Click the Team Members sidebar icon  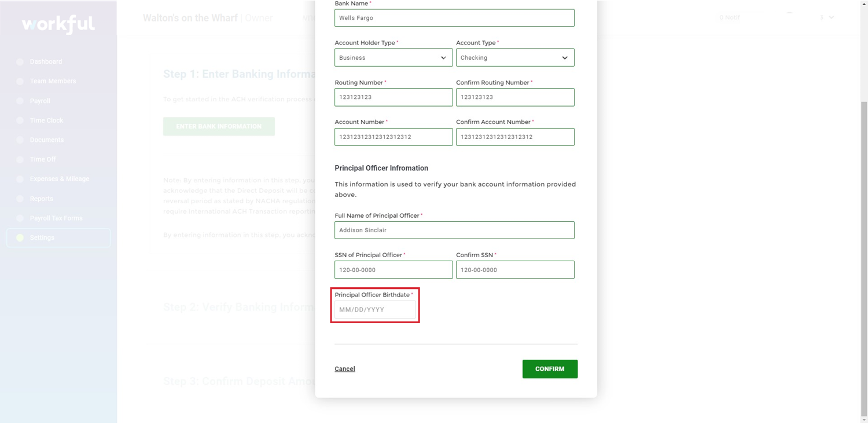pyautogui.click(x=20, y=81)
